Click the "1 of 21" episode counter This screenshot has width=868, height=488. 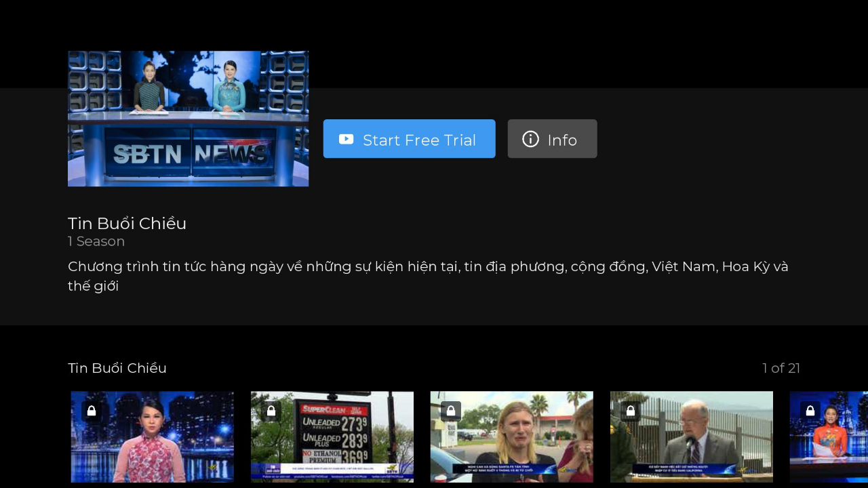781,368
